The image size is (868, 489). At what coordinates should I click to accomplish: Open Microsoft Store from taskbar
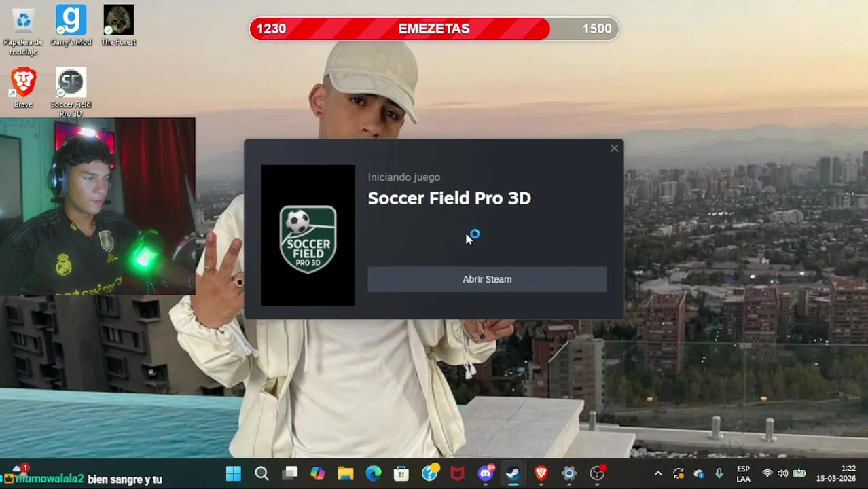coord(401,473)
